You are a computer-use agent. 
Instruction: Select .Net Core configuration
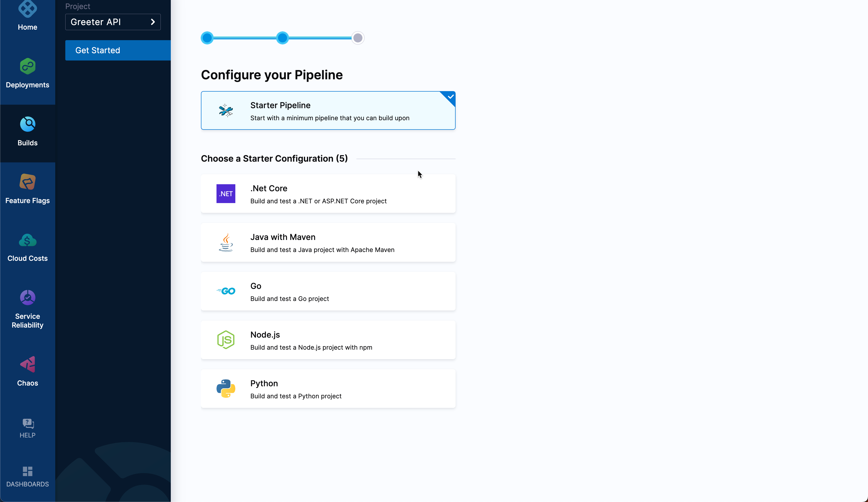pos(328,194)
